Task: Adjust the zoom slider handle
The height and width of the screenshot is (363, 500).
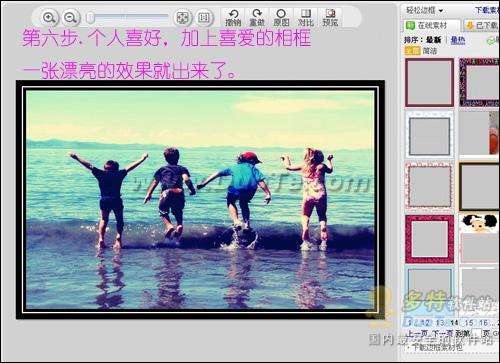Action: click(x=90, y=17)
